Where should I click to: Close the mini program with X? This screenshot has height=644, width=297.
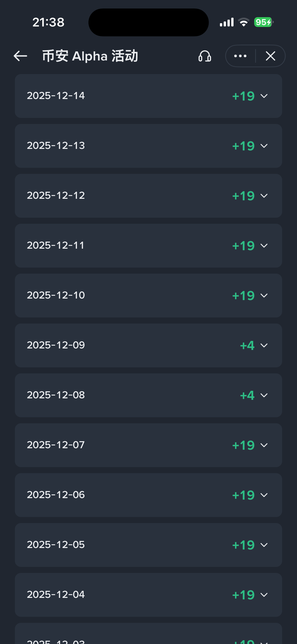[271, 56]
